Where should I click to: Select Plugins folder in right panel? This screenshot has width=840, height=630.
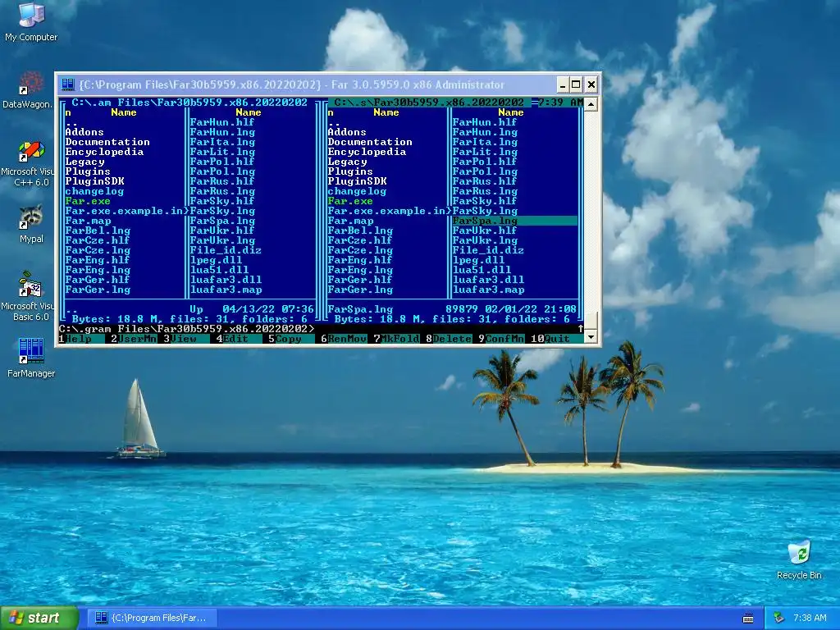click(x=350, y=171)
